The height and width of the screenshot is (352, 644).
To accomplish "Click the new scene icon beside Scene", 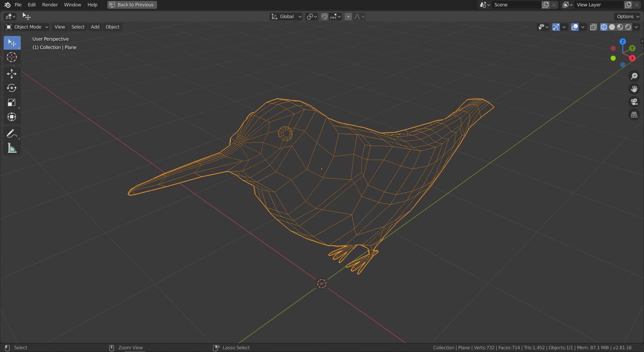I will (x=546, y=5).
